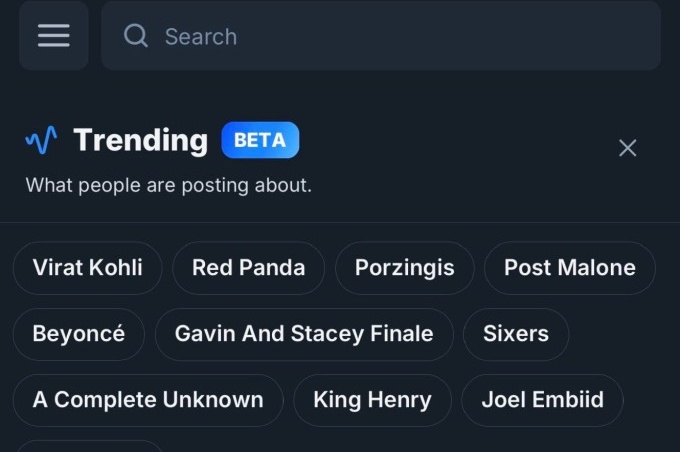680x452 pixels.
Task: Click the magnifying glass search icon
Action: (135, 36)
